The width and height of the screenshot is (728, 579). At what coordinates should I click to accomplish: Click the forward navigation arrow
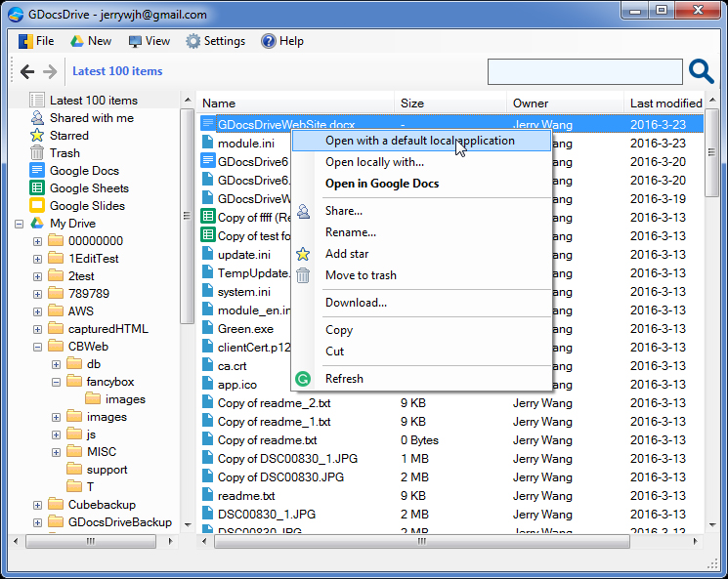tap(50, 71)
